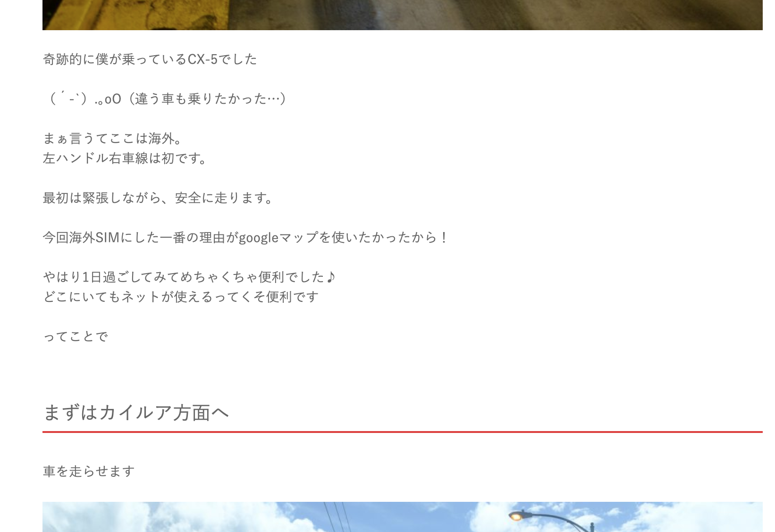Screen dimensions: 775x532
Task: Click the blue sky street-lamp photo
Action: [x=402, y=517]
